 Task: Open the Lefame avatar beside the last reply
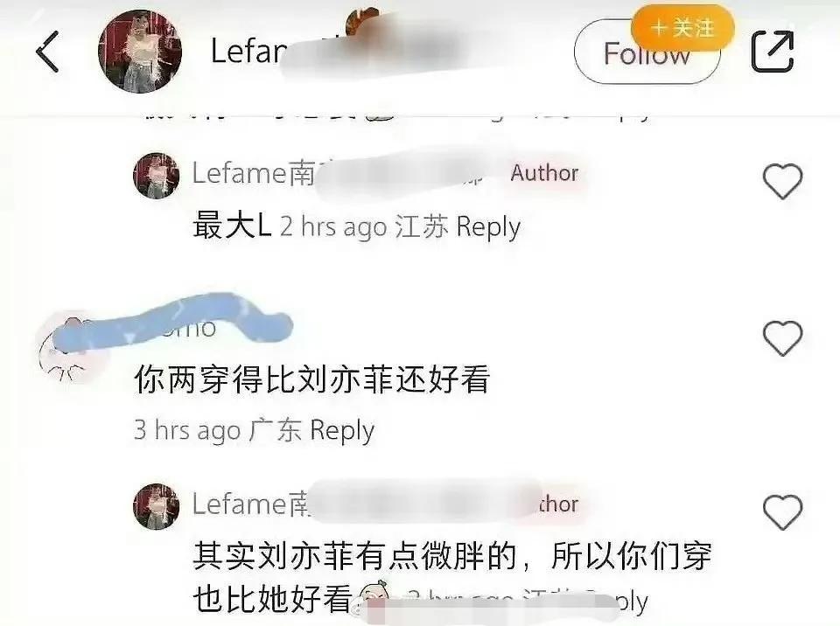(x=157, y=506)
